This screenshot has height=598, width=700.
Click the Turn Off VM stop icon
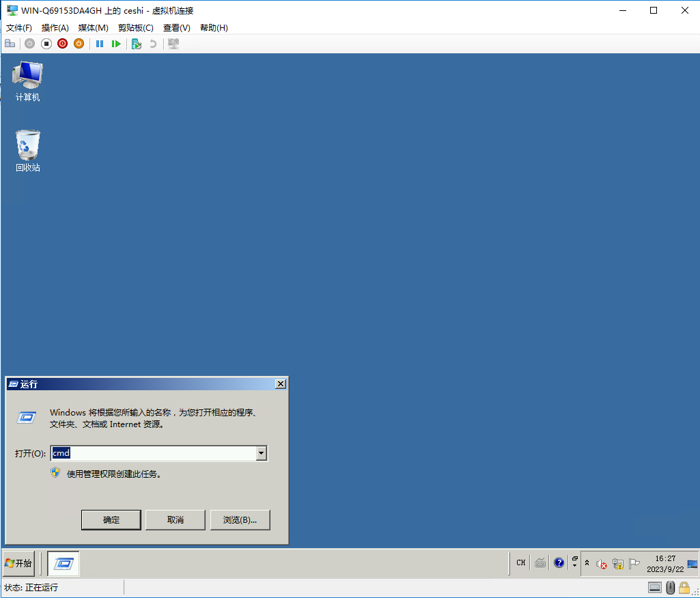pyautogui.click(x=46, y=44)
